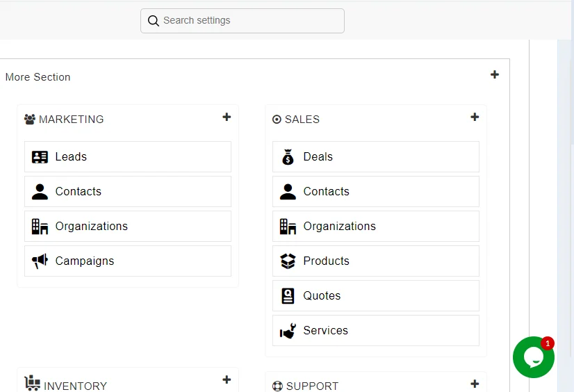This screenshot has width=574, height=392.
Task: Expand the Sales section plus button
Action: (475, 117)
